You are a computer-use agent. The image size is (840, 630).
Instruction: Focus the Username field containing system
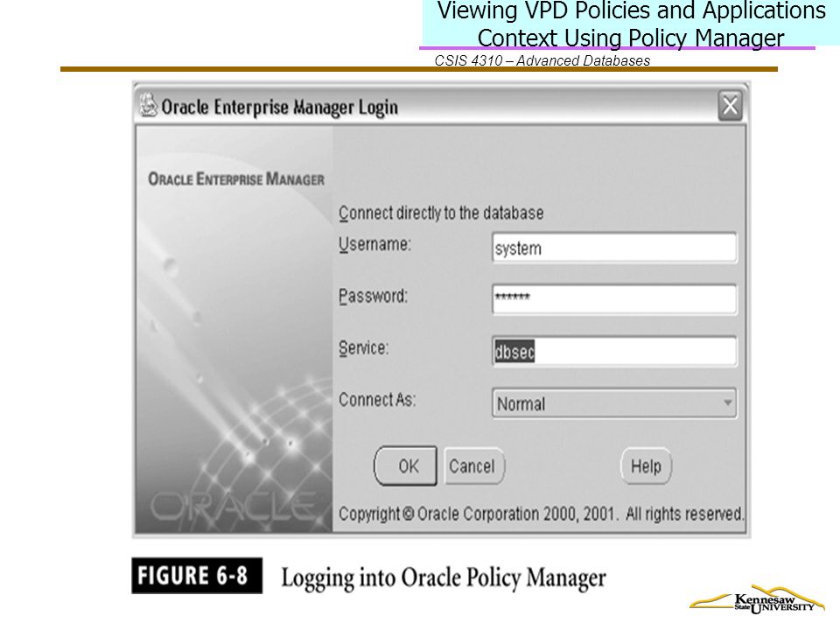pos(614,248)
